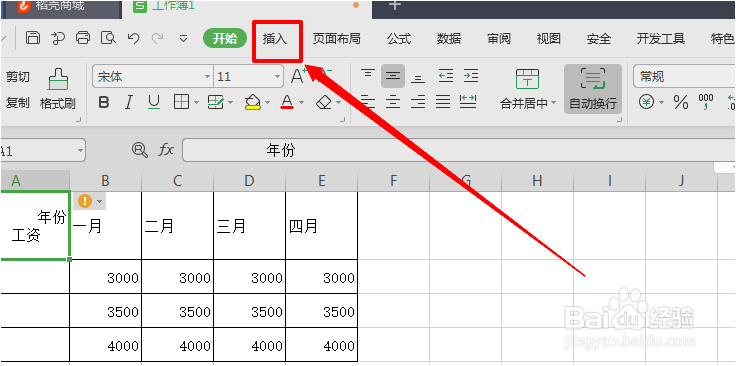Open fill color dropdown arrow
Screen dimensions: 736x366
(x=268, y=102)
